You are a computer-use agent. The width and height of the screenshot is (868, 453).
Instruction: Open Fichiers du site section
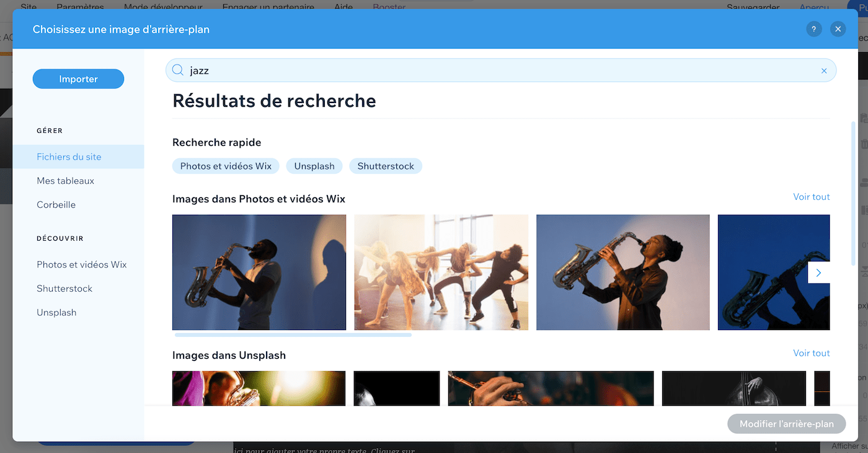click(78, 157)
